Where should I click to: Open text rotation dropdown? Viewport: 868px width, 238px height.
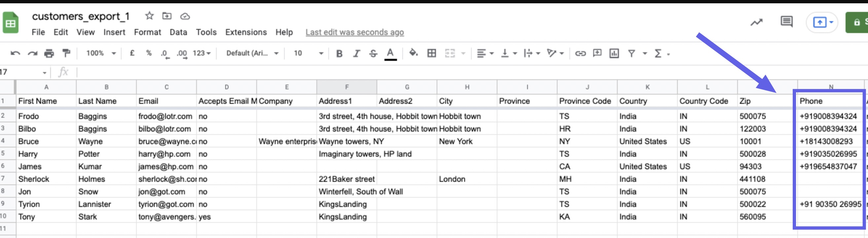555,53
